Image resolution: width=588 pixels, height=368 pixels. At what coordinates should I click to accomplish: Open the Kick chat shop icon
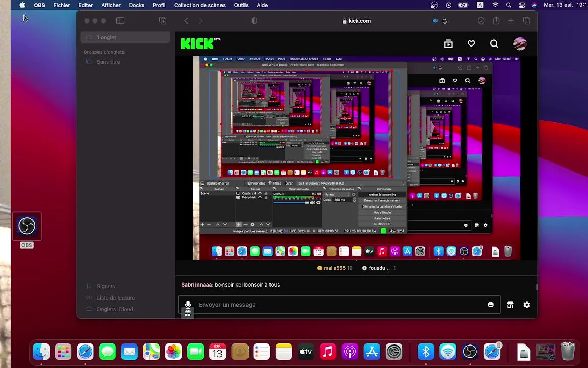(x=510, y=305)
